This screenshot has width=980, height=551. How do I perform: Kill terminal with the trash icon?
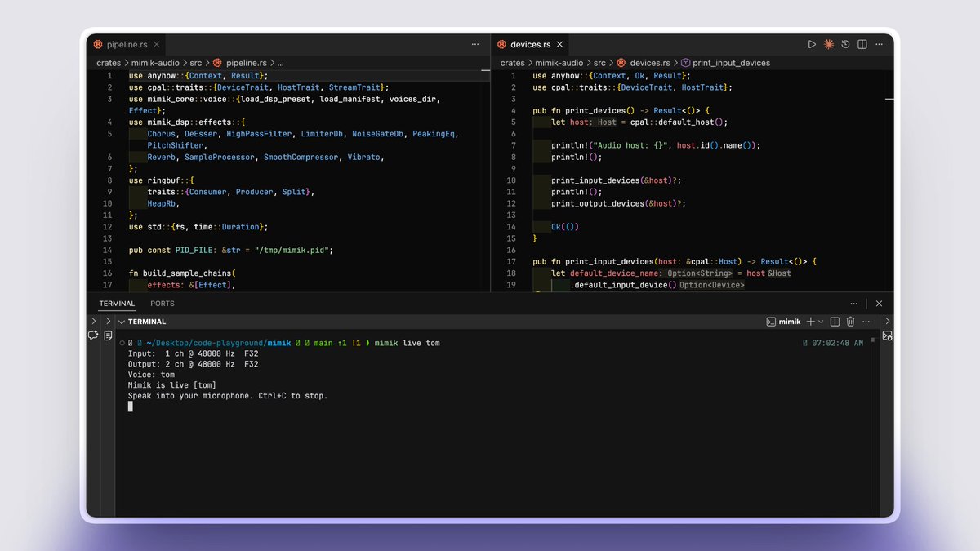pos(850,322)
